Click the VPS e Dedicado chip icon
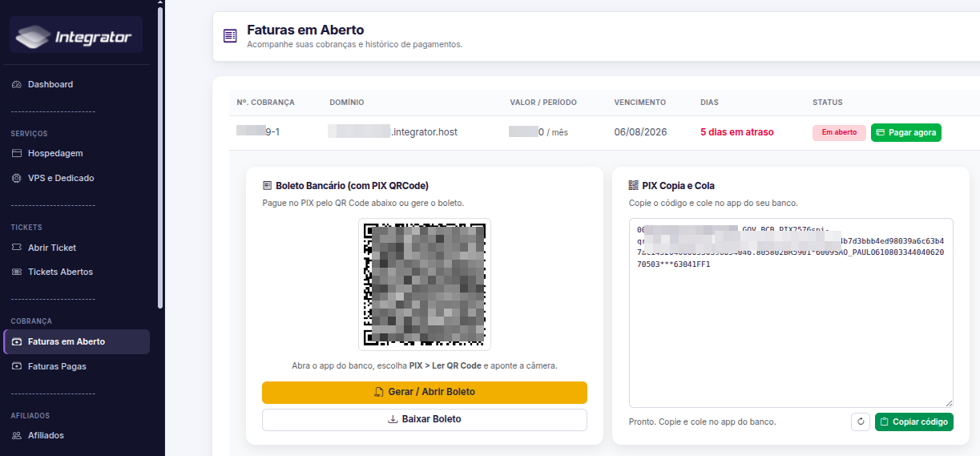Screen dimensions: 980x456 tap(17, 178)
